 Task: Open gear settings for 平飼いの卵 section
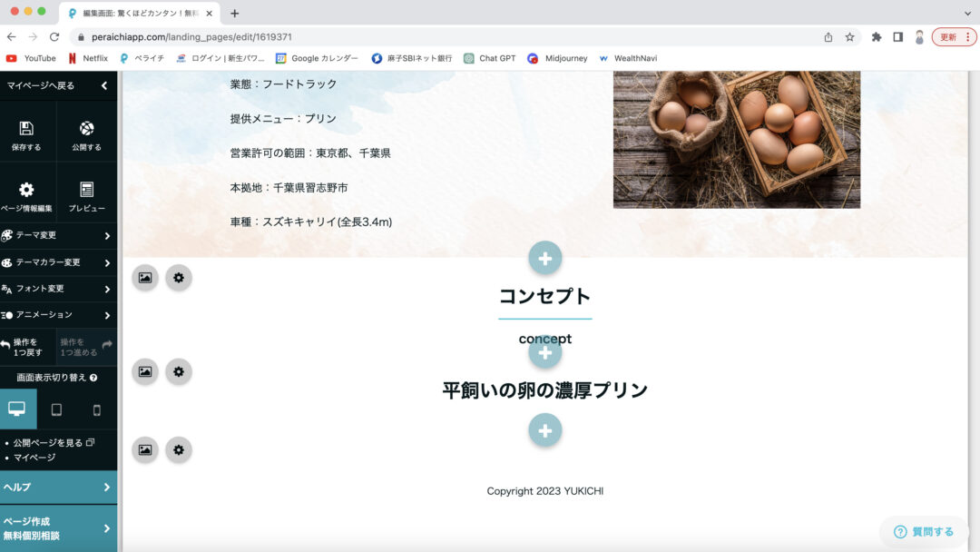pyautogui.click(x=179, y=371)
